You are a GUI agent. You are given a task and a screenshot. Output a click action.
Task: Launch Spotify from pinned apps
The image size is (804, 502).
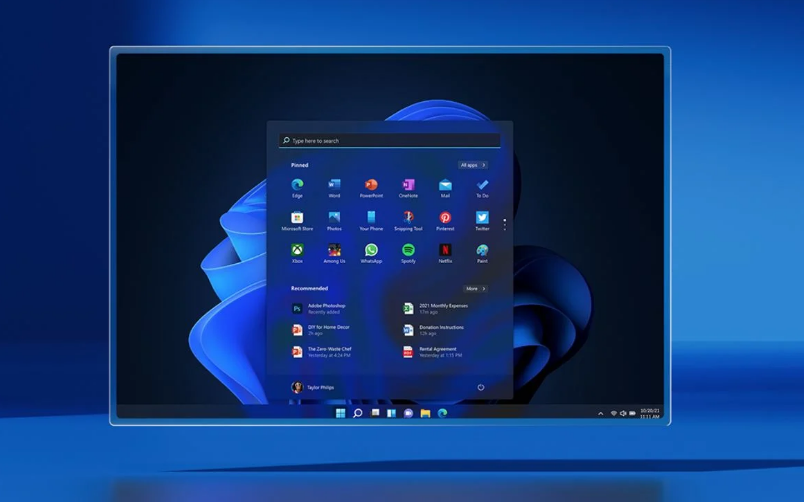(x=408, y=253)
